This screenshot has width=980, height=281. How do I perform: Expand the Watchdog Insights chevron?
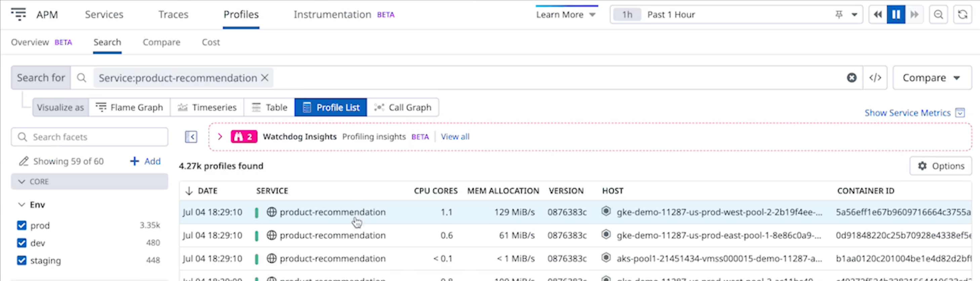click(220, 136)
